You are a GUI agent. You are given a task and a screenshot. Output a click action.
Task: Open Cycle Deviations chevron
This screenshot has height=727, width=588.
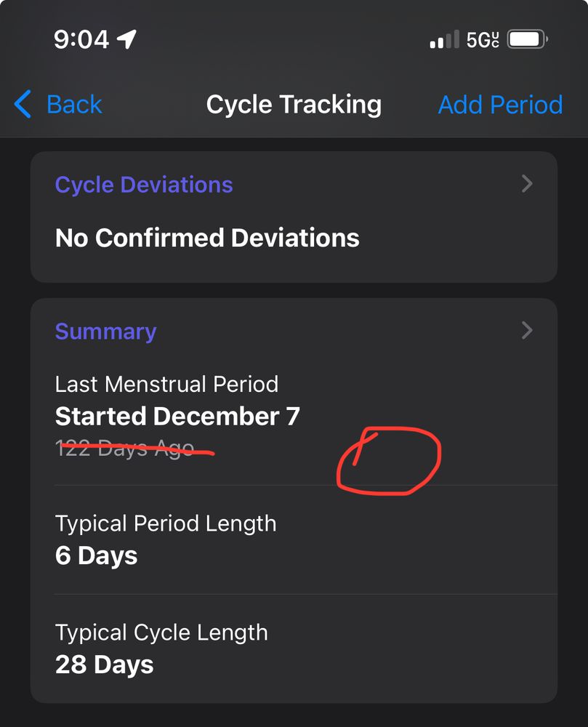(x=527, y=184)
